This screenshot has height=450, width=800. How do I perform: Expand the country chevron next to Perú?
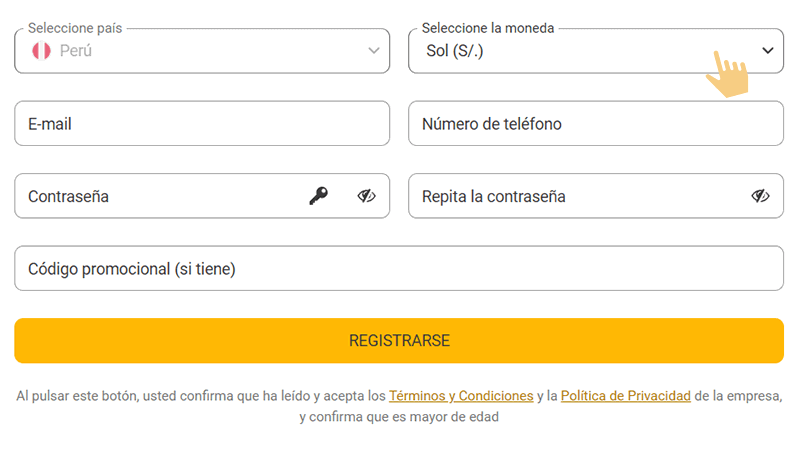click(374, 51)
